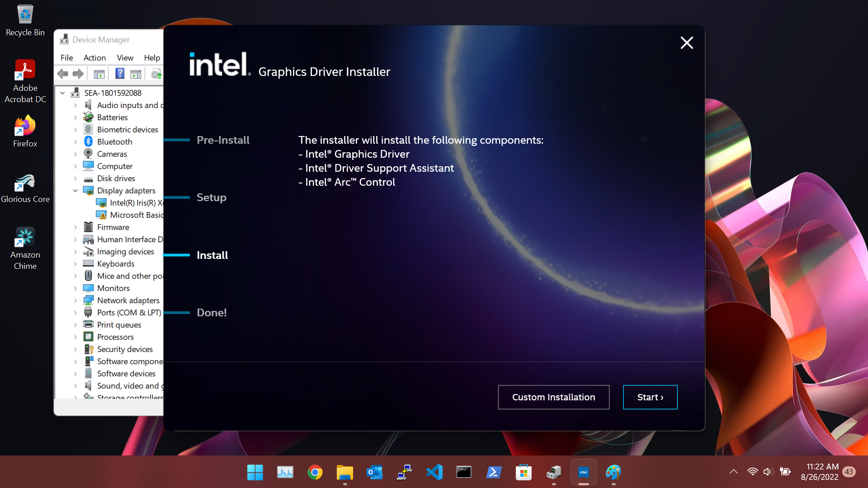Image resolution: width=868 pixels, height=488 pixels.
Task: Select Monitors tree item
Action: tap(113, 288)
